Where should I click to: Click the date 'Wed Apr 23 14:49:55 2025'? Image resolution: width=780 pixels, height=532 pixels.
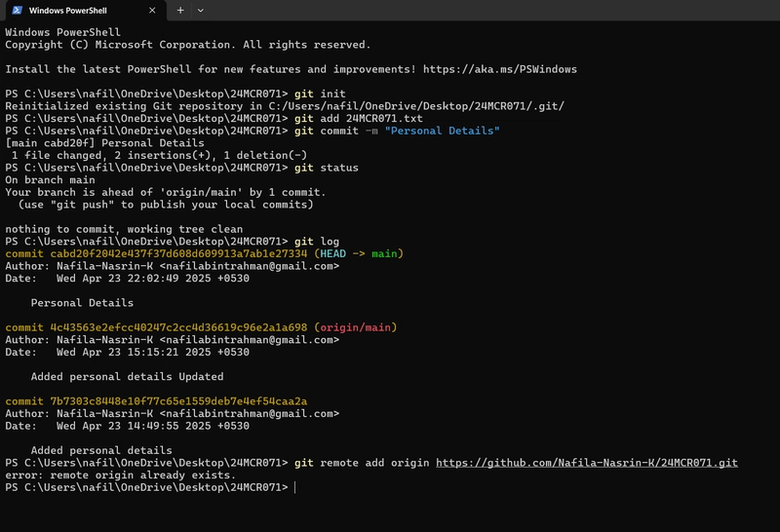134,426
